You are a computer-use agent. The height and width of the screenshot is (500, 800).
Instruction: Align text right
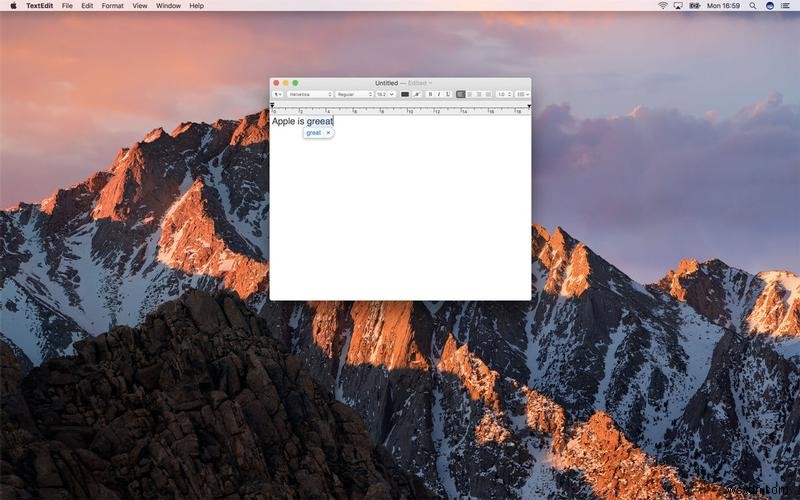pos(479,94)
